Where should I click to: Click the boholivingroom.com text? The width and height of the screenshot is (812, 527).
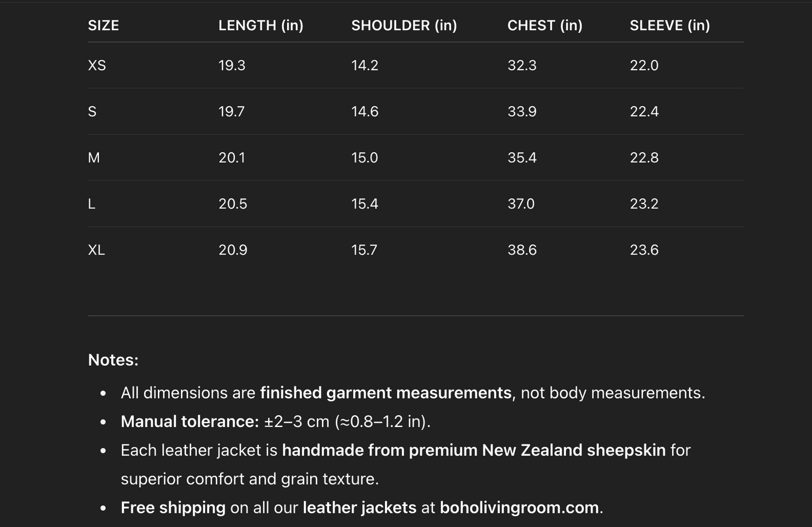pyautogui.click(x=519, y=507)
